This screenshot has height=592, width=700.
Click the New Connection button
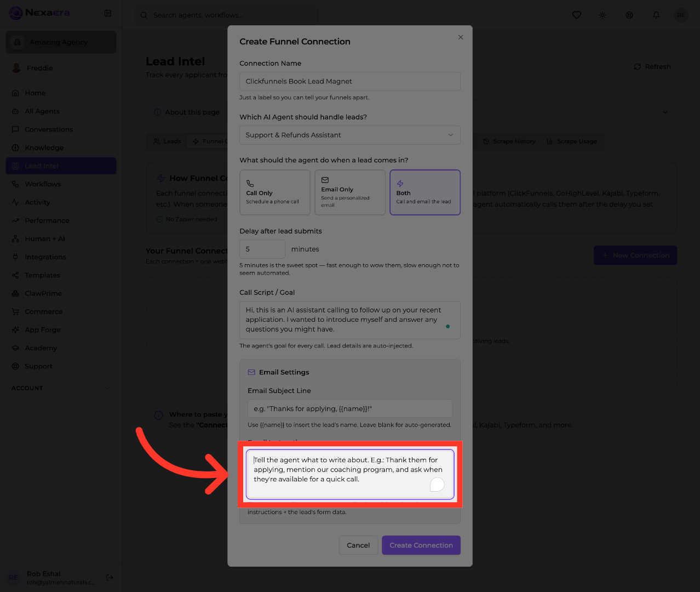pos(635,255)
